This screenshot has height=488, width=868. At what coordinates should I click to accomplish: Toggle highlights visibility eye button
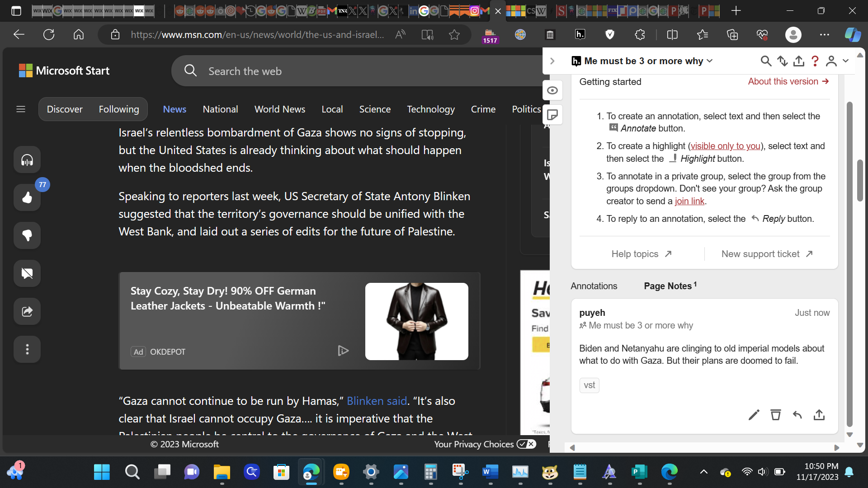552,90
